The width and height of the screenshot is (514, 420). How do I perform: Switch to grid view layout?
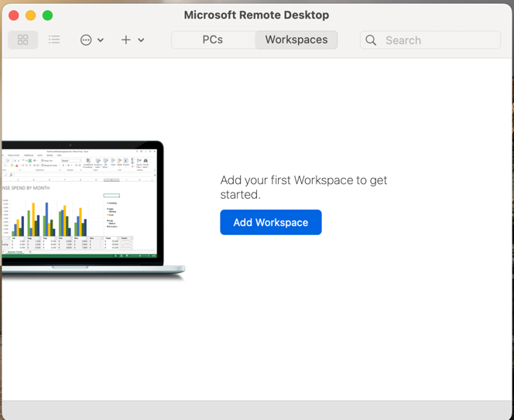[23, 40]
